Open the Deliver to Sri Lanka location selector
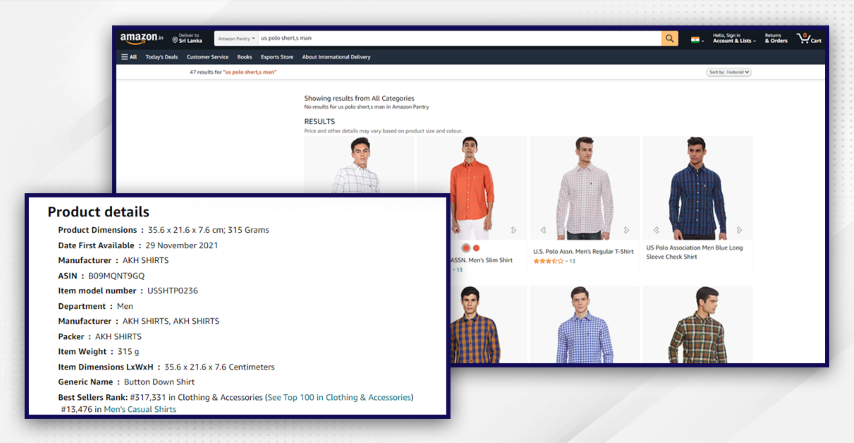 tap(187, 38)
